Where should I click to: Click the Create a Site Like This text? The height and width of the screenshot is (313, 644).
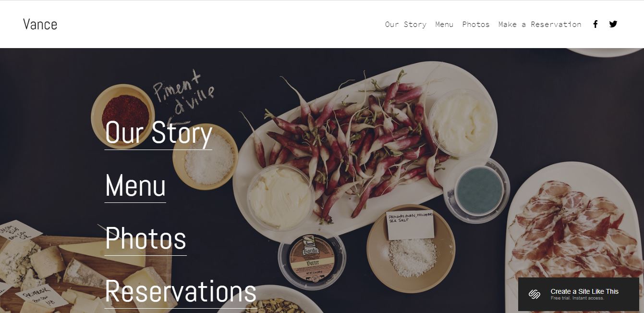pyautogui.click(x=584, y=291)
